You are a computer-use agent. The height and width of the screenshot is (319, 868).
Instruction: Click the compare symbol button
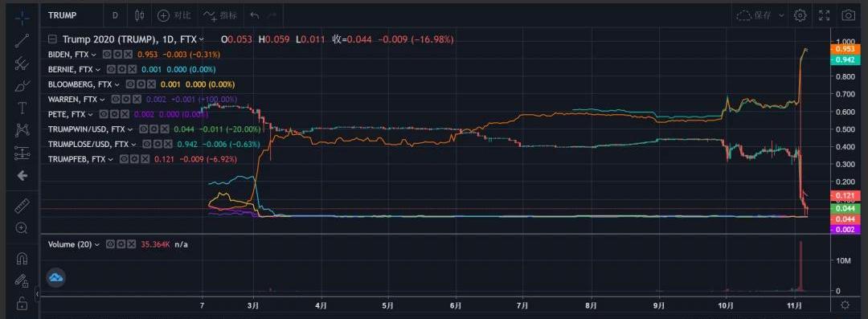coord(174,15)
